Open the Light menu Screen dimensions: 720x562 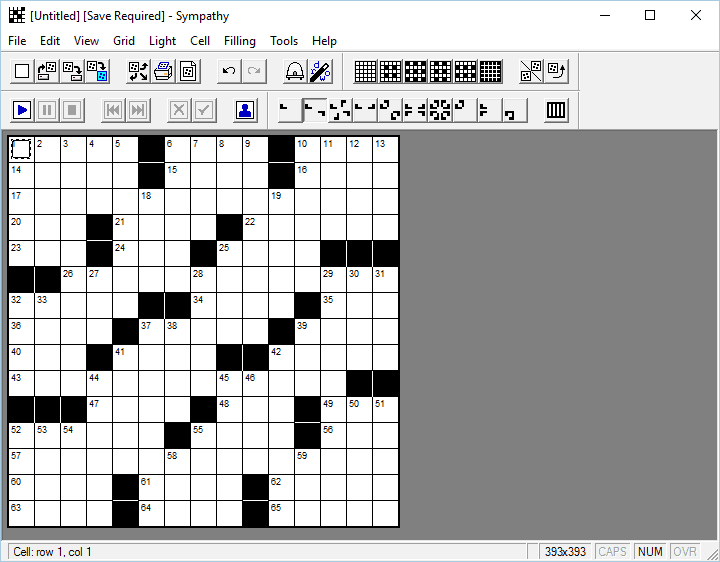(x=162, y=41)
